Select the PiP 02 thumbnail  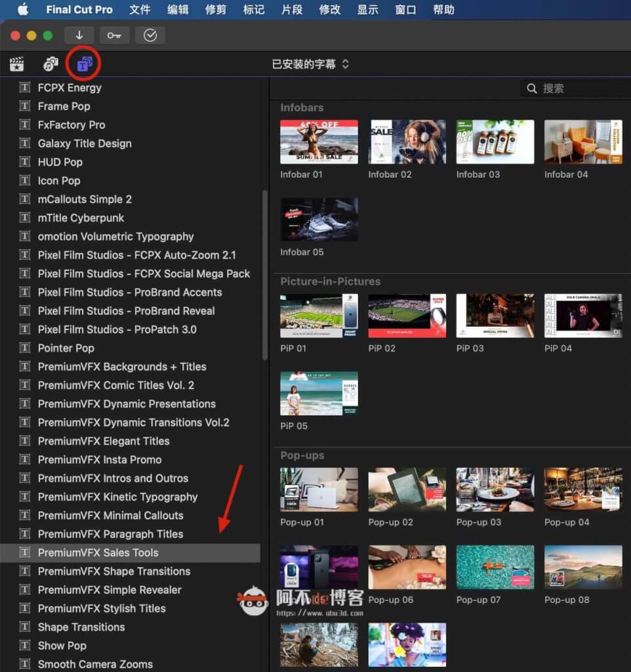[407, 316]
